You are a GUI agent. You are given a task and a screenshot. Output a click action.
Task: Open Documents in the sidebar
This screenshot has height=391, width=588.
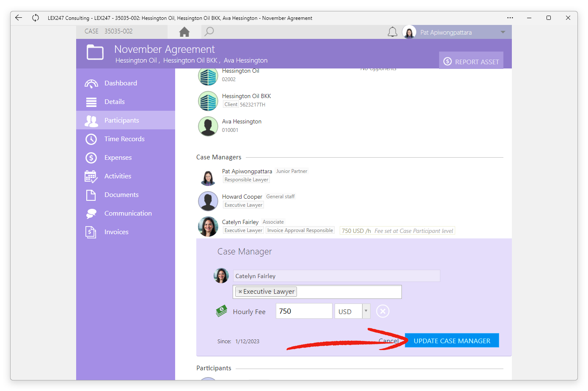point(126,195)
